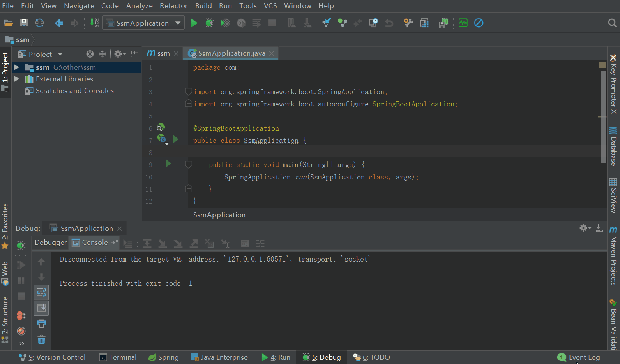This screenshot has height=364, width=620.
Task: Collapse all in the Project panel
Action: tap(102, 54)
